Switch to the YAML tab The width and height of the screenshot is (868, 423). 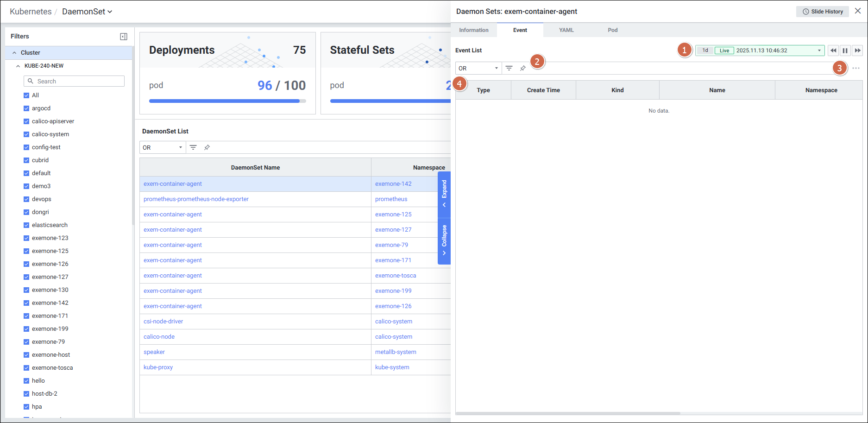(566, 30)
